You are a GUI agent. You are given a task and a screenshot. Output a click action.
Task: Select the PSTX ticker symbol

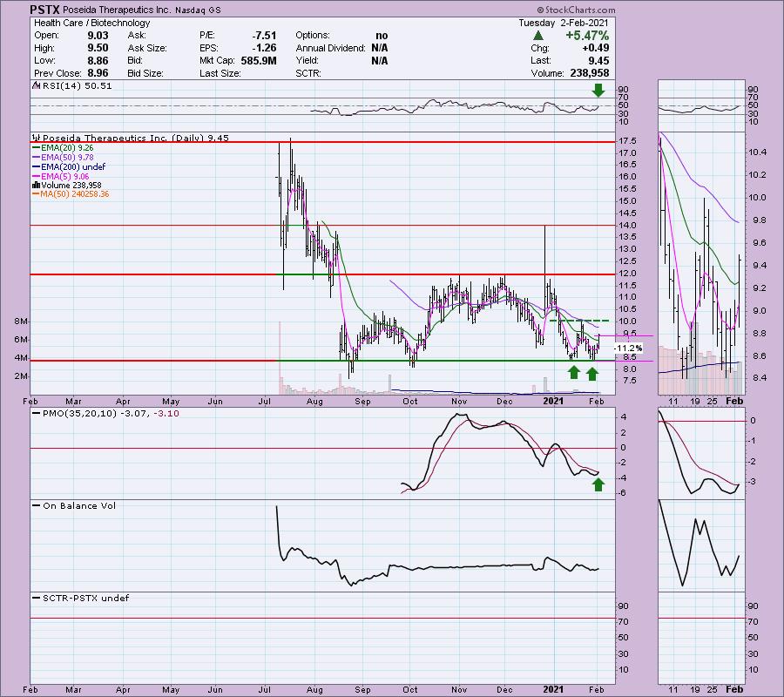coord(45,10)
